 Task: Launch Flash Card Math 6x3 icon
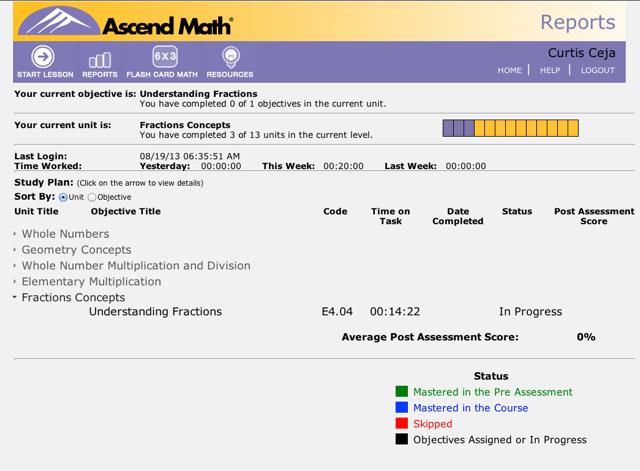(165, 58)
